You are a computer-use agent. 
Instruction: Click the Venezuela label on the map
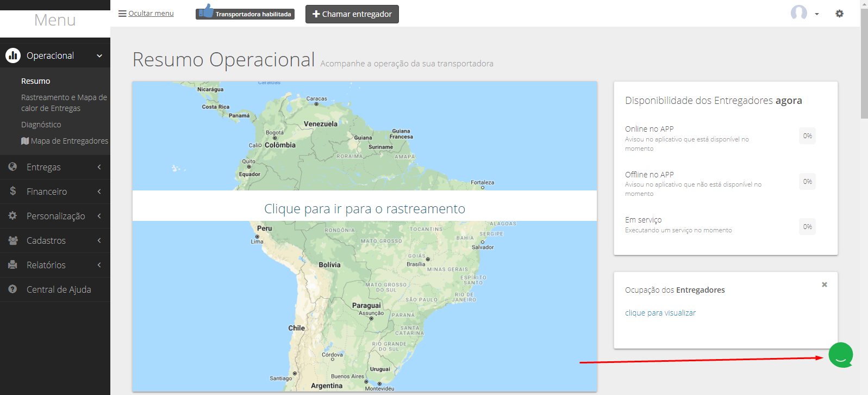click(x=321, y=124)
